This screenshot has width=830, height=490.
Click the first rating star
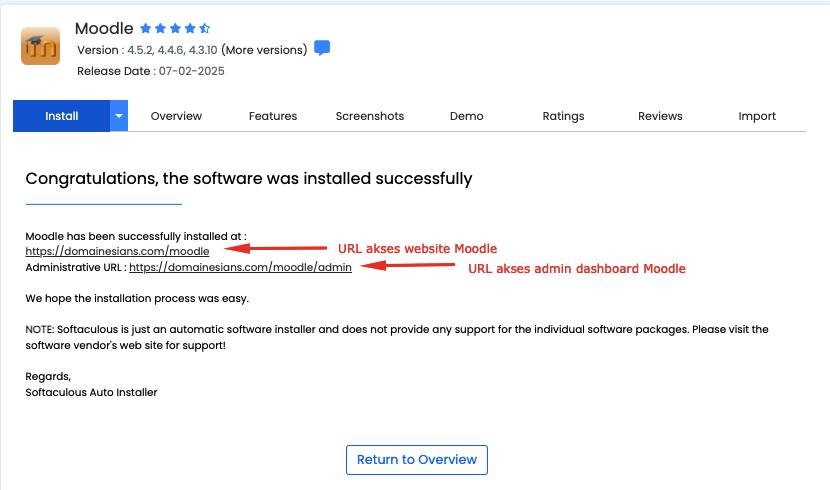point(146,29)
